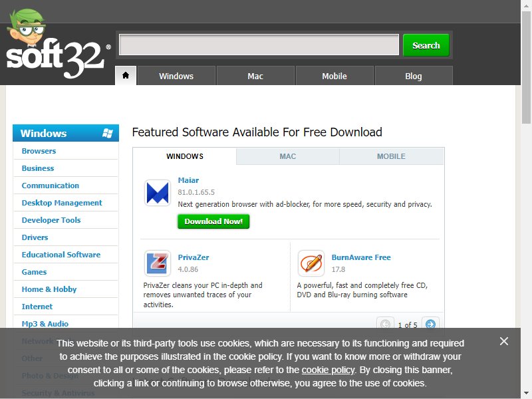Click PrivaZer version text 4.0.86

tap(188, 269)
